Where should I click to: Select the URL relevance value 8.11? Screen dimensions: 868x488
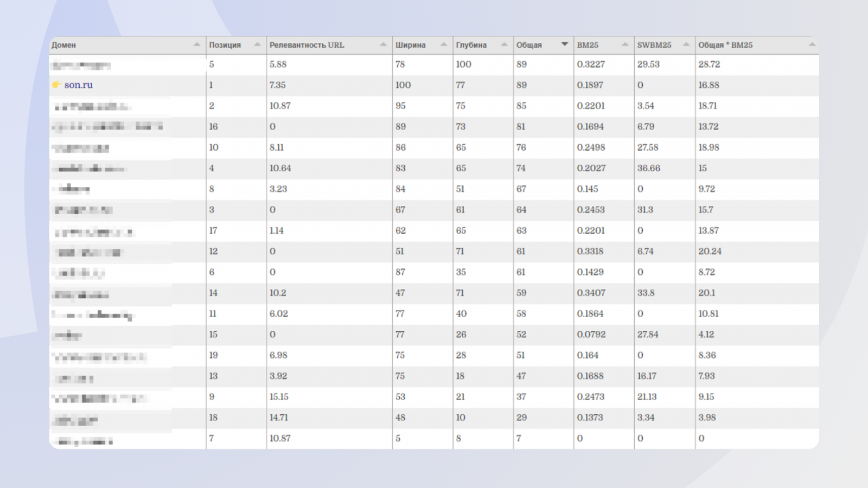(x=276, y=147)
